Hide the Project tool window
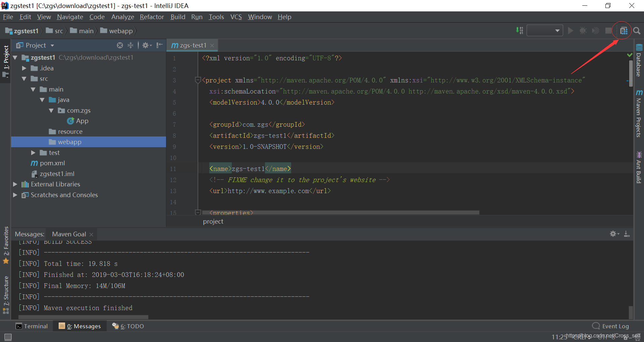The height and width of the screenshot is (342, 644). [160, 45]
